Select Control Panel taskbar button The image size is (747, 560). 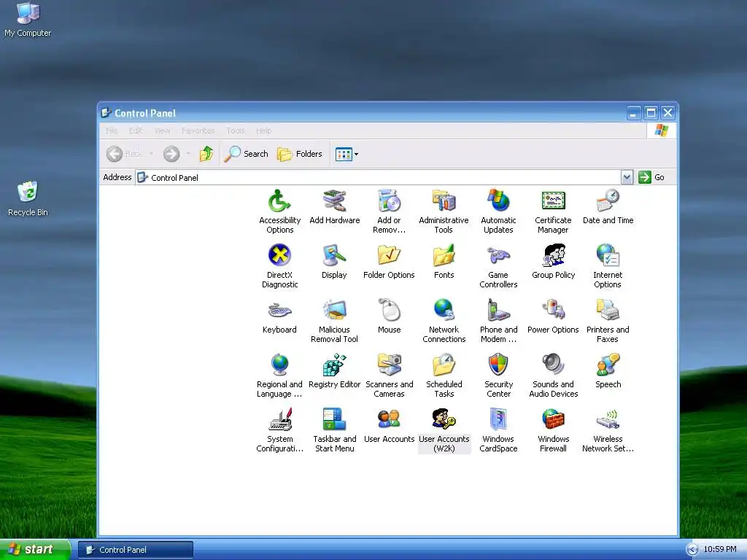click(x=136, y=550)
